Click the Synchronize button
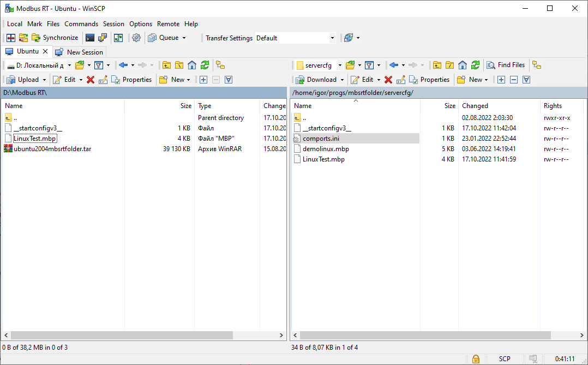Viewport: 588px width, 365px height. pos(55,38)
